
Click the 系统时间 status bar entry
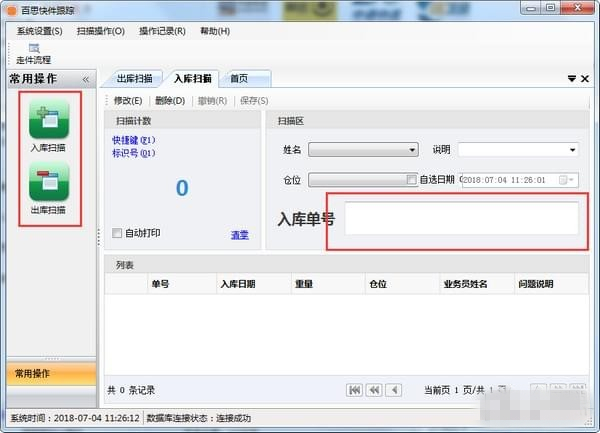tap(75, 418)
